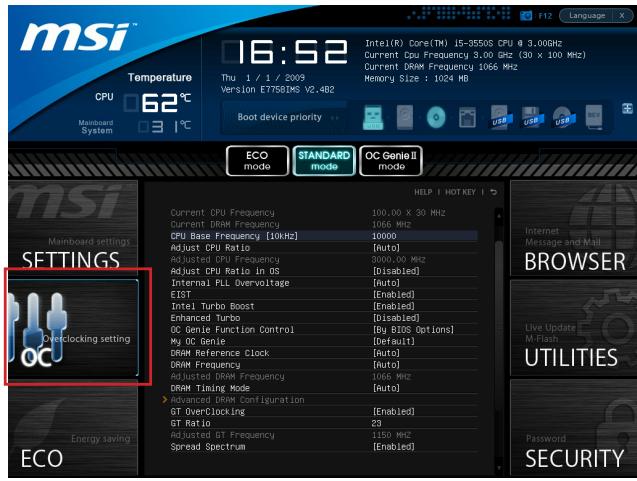The height and width of the screenshot is (481, 637).
Task: Select the 'DRAM Reference Clock' row label
Action: 220,353
